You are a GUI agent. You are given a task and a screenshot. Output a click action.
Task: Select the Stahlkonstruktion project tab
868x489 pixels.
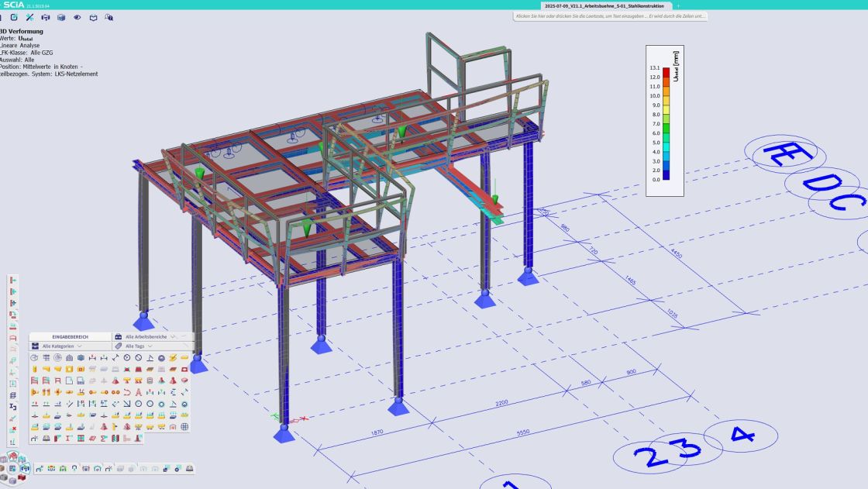coord(606,5)
